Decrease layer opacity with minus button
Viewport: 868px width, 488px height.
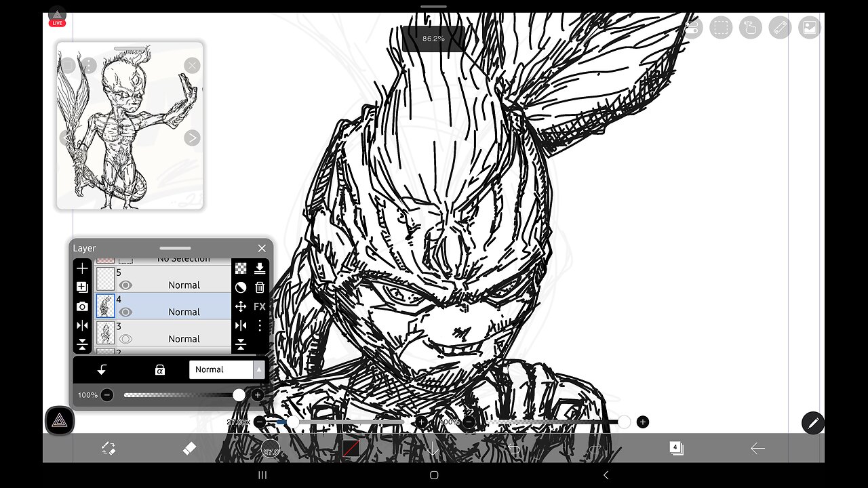click(107, 395)
